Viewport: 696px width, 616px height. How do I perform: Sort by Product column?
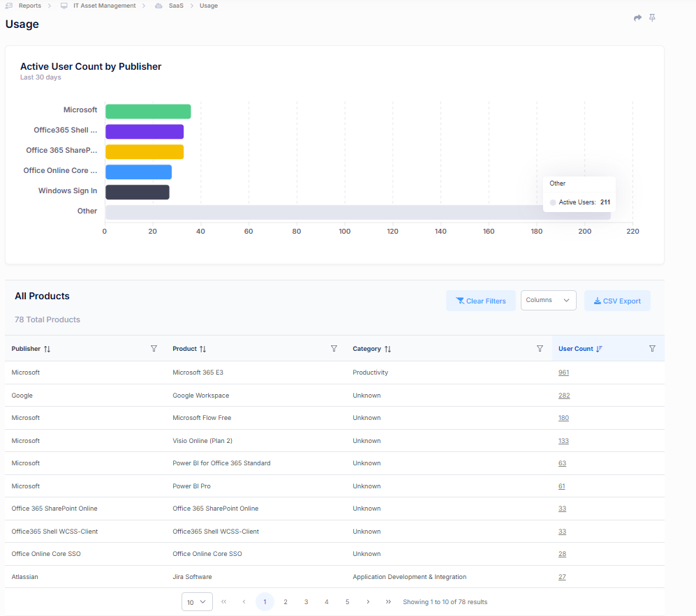pyautogui.click(x=203, y=349)
